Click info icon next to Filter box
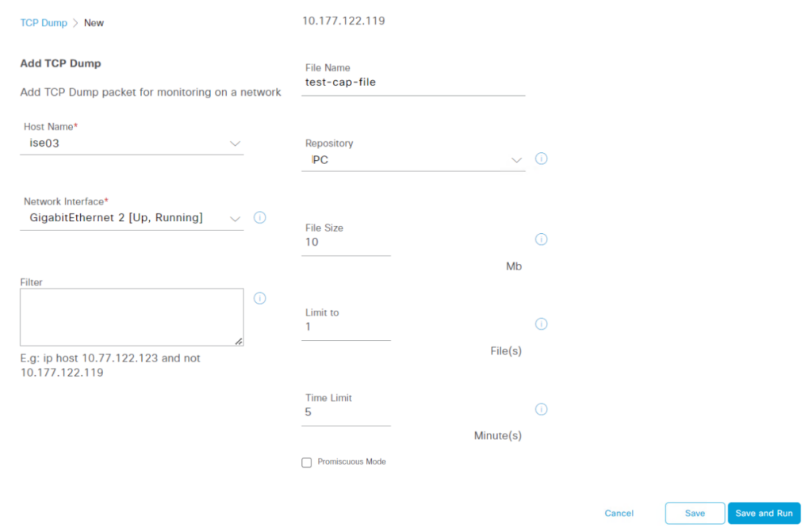The width and height of the screenshot is (812, 528). [259, 298]
